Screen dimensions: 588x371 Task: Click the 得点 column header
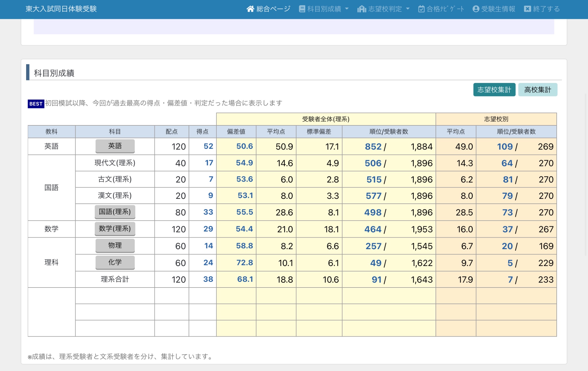tap(202, 131)
